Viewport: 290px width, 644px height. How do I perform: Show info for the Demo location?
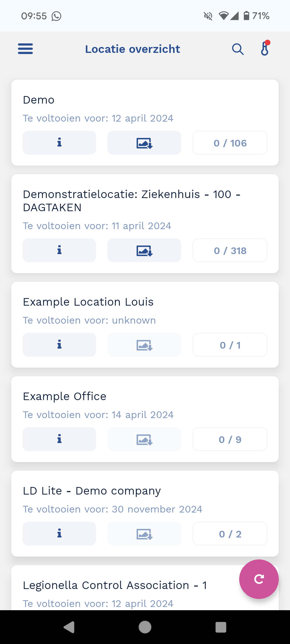pyautogui.click(x=59, y=142)
